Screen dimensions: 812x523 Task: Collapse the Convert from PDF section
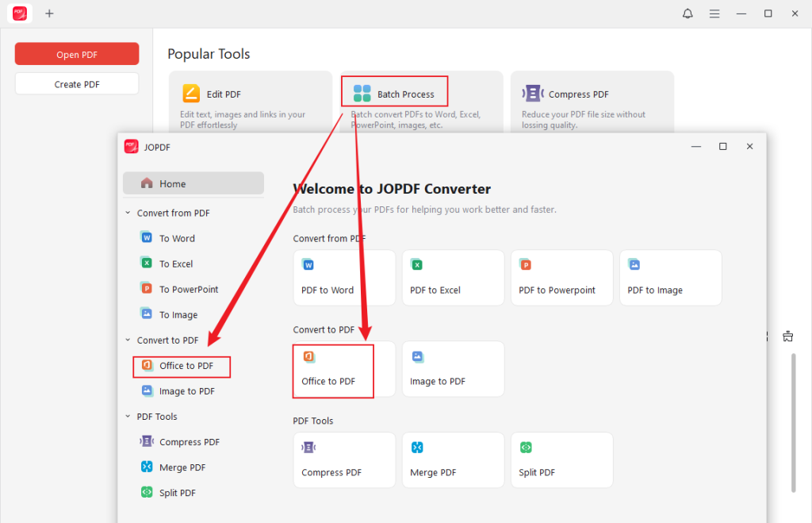pyautogui.click(x=128, y=213)
